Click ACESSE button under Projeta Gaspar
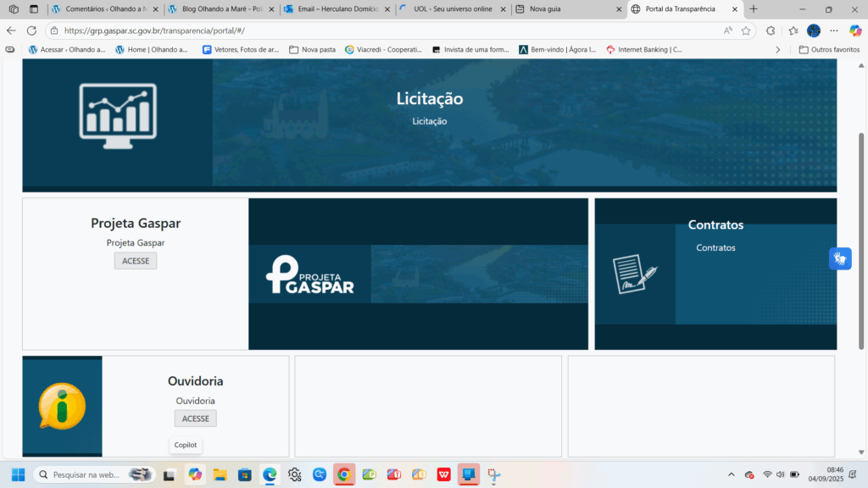868x488 pixels. 136,261
